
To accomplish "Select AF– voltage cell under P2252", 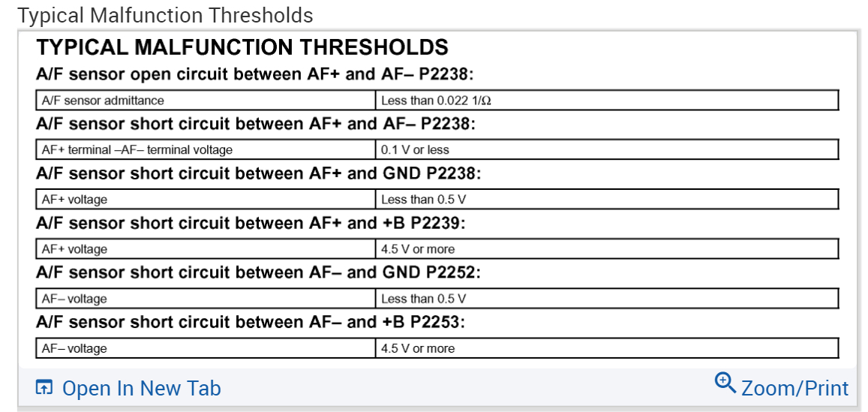I will point(75,299).
